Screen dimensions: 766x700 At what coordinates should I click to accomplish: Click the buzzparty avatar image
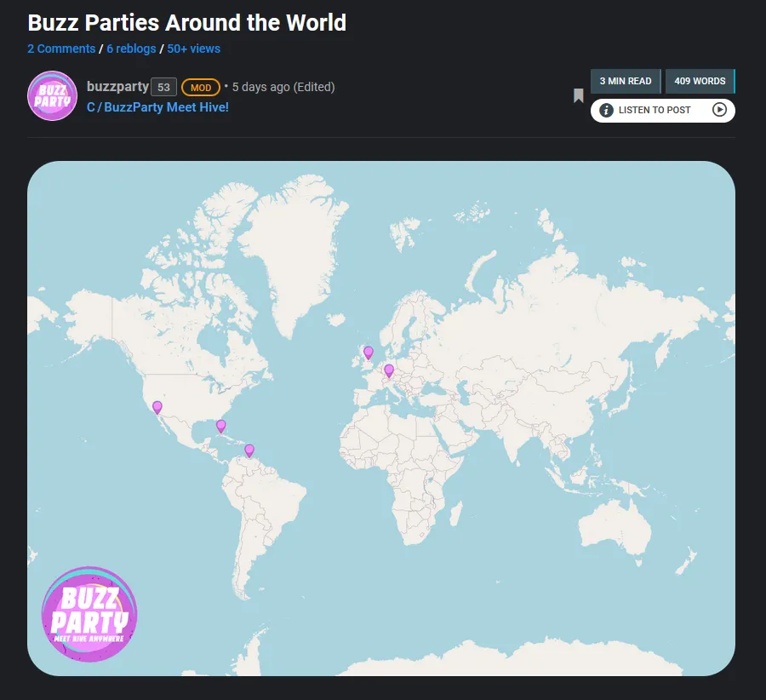(x=52, y=96)
